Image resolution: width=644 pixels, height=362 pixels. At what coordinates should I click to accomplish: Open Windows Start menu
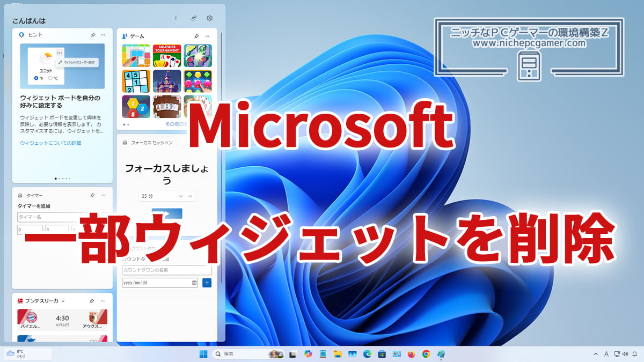point(203,354)
